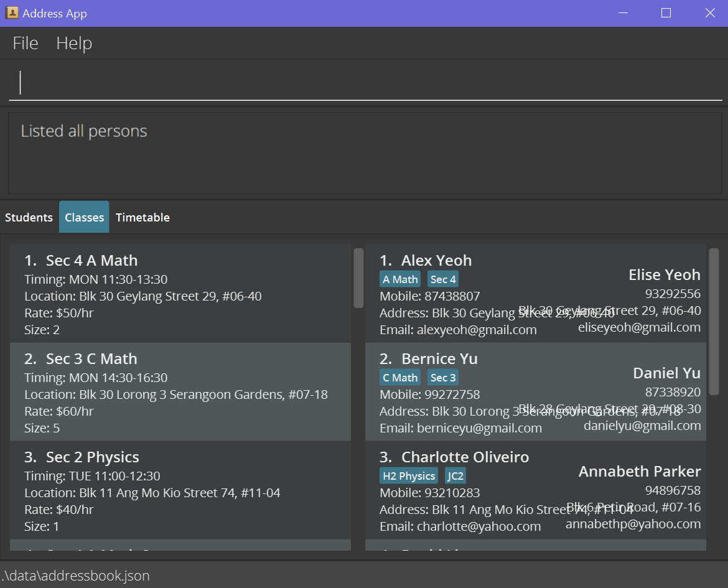
Task: Click the Address App title bar icon
Action: [x=12, y=13]
